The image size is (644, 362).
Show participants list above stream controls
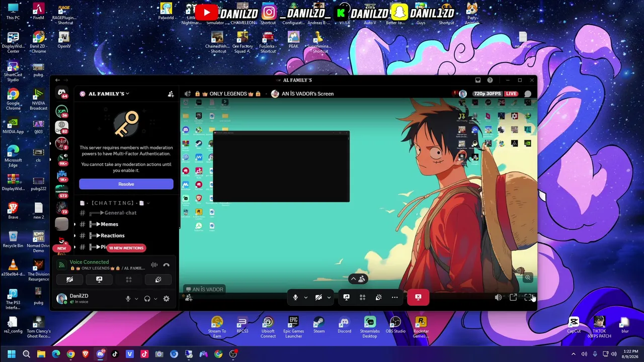(358, 279)
